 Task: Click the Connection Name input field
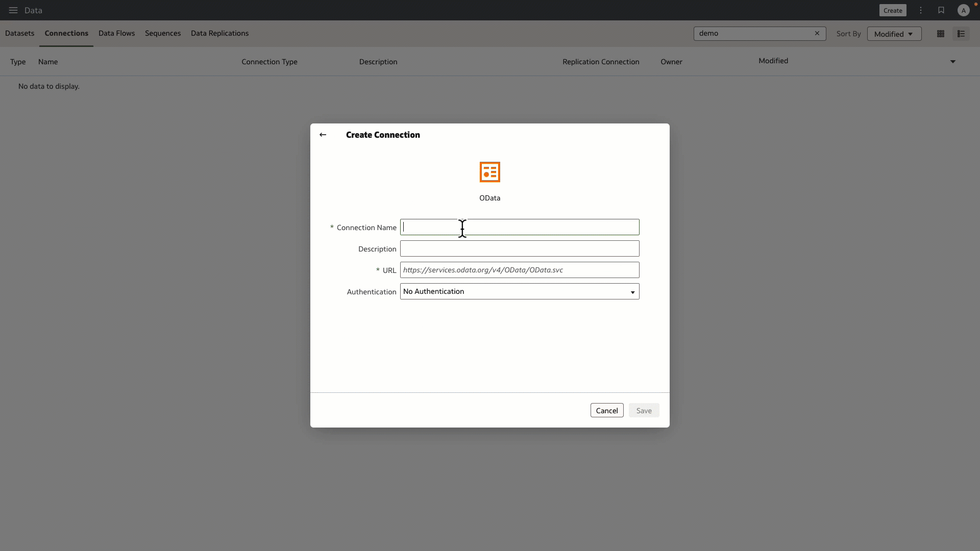tap(521, 227)
